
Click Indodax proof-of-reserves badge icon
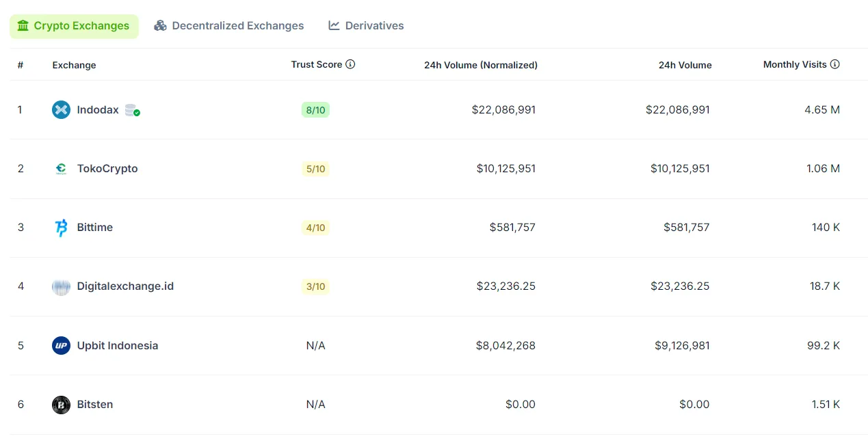(133, 110)
